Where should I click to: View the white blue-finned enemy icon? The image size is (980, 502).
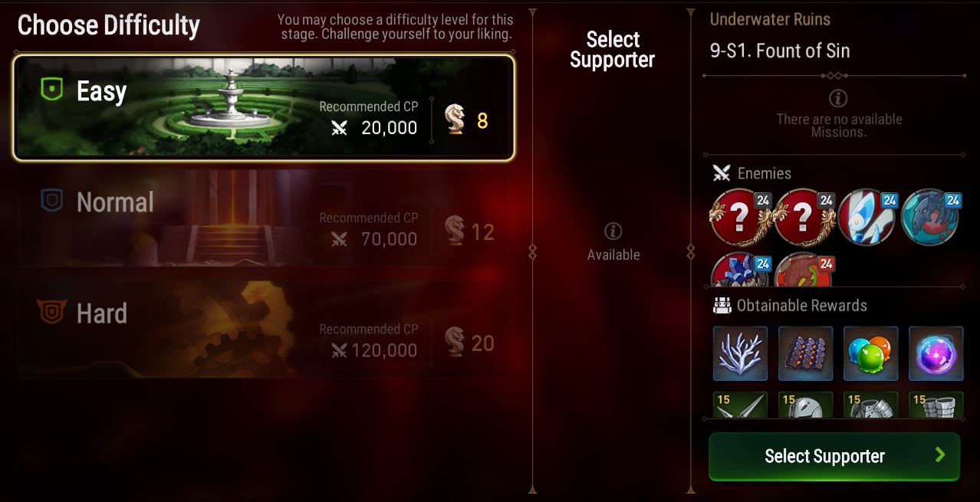click(x=867, y=218)
